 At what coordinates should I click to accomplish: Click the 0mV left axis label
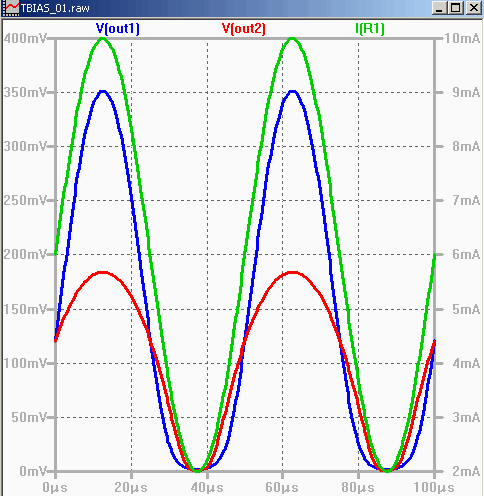tap(33, 471)
